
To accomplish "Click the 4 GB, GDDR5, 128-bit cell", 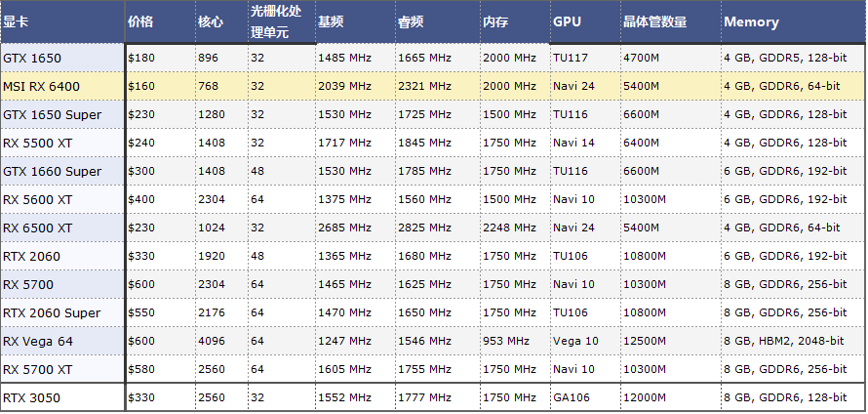I will coord(793,59).
